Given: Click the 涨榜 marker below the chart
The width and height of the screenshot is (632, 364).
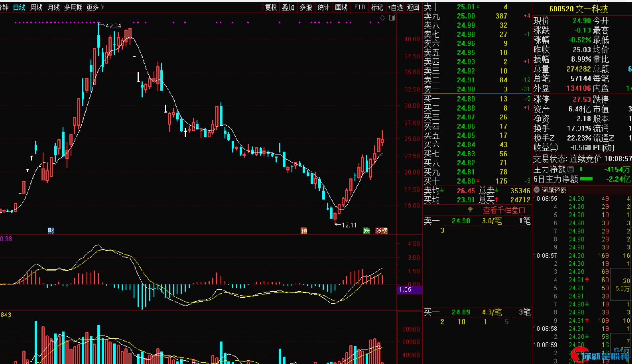Looking at the screenshot, I should 381,230.
